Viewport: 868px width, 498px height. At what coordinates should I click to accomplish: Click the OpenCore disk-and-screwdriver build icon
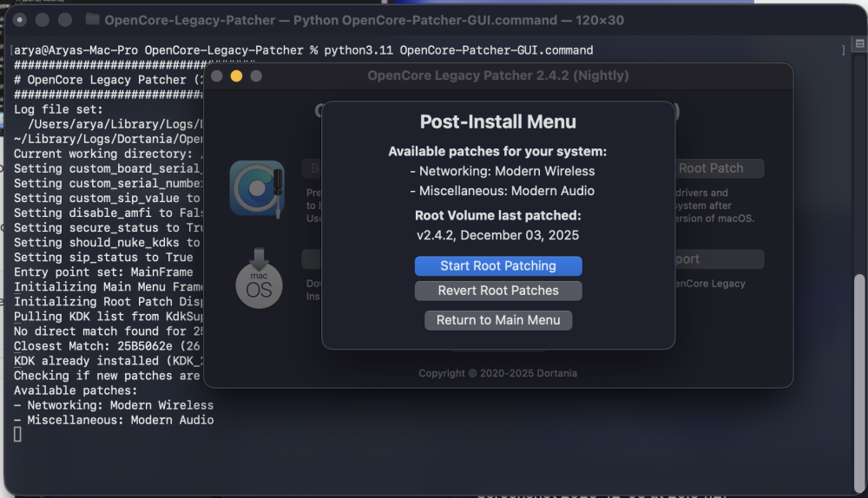[x=258, y=188]
